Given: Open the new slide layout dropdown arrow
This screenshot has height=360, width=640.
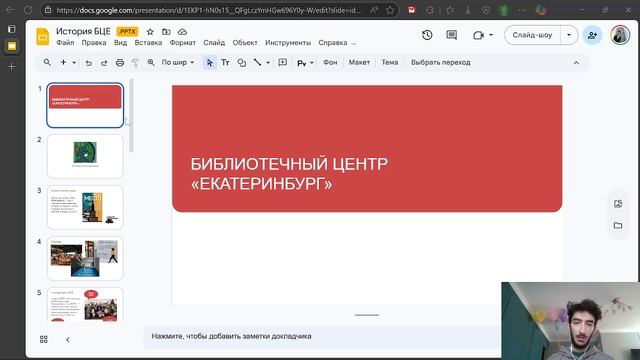Looking at the screenshot, I should [x=74, y=62].
